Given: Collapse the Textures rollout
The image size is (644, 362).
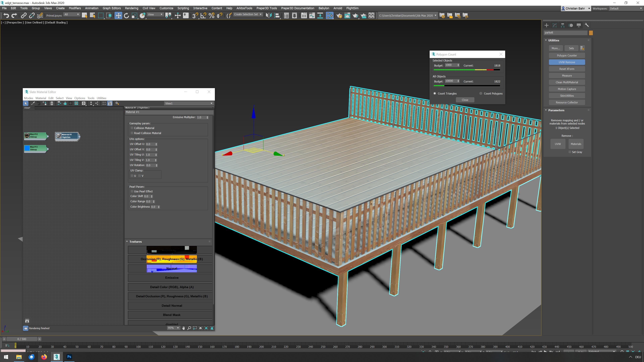Looking at the screenshot, I should pos(127,242).
